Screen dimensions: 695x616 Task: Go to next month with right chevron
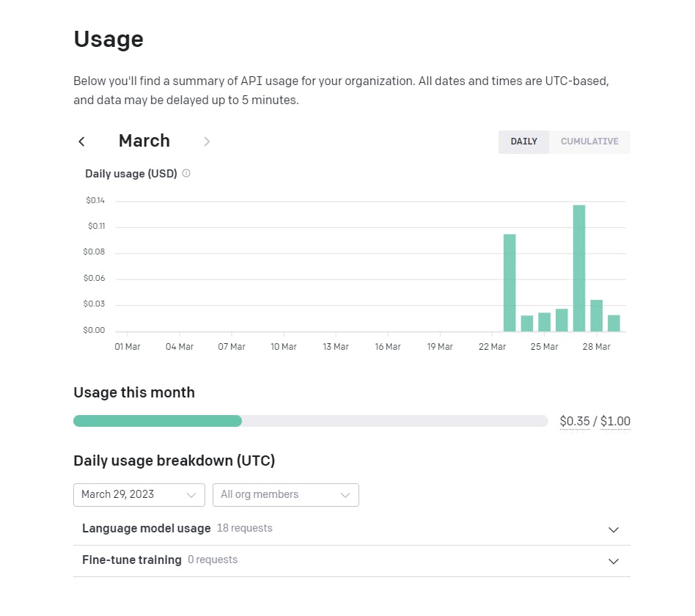tap(207, 142)
